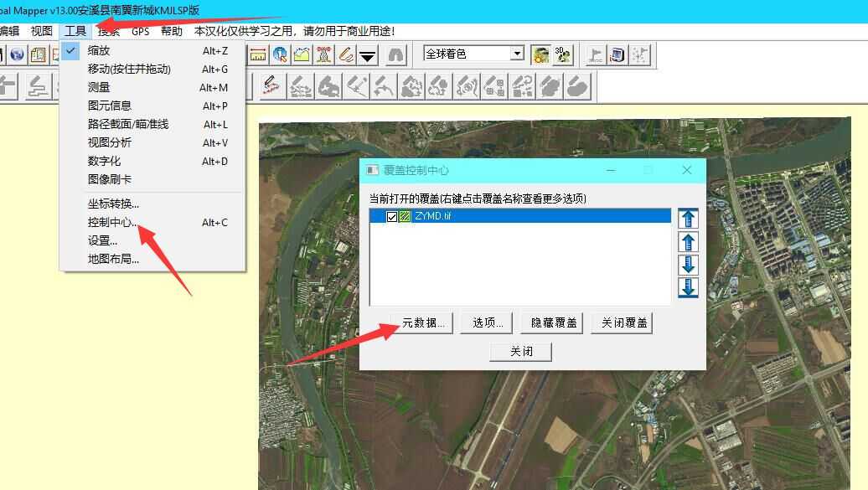This screenshot has width=868, height=490.
Task: Click the path profile mountain icon
Action: click(x=300, y=54)
